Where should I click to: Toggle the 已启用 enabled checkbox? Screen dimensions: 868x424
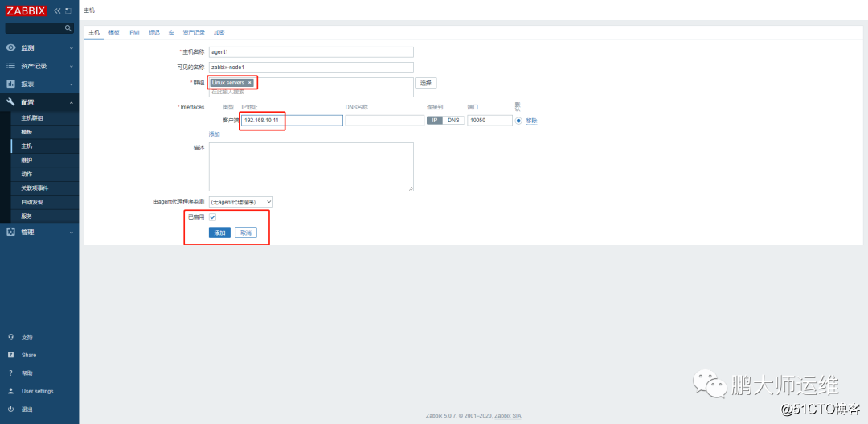point(212,217)
